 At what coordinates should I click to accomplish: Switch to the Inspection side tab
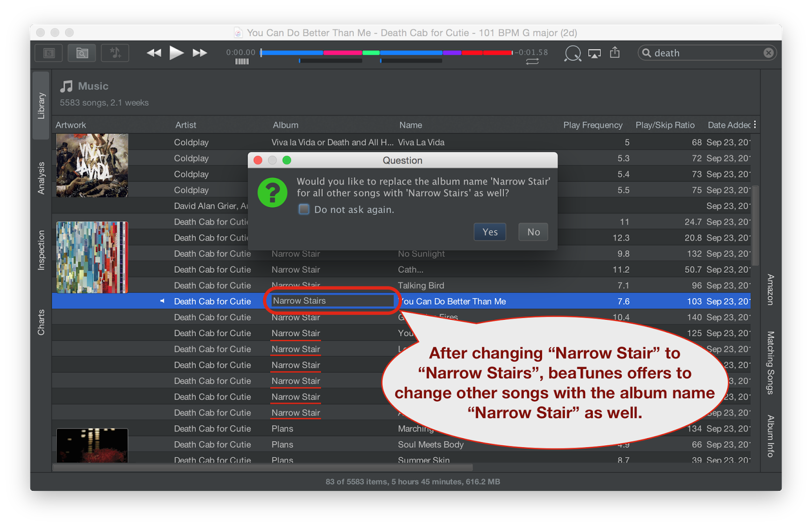click(41, 250)
